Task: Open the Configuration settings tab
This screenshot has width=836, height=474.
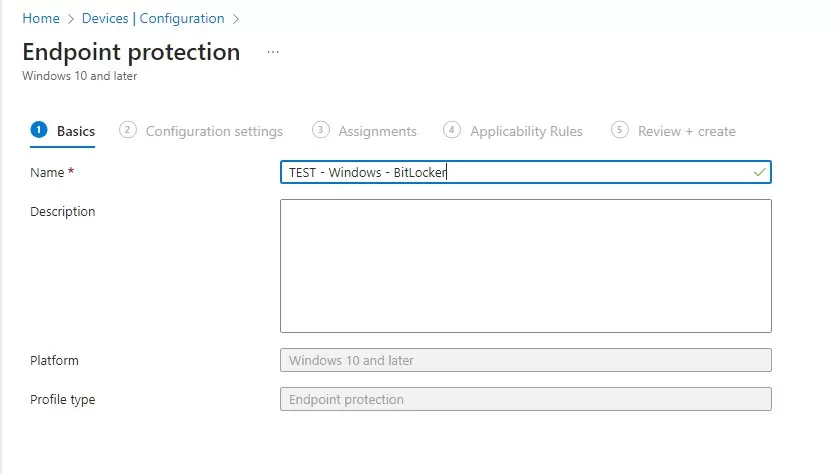Action: point(214,131)
